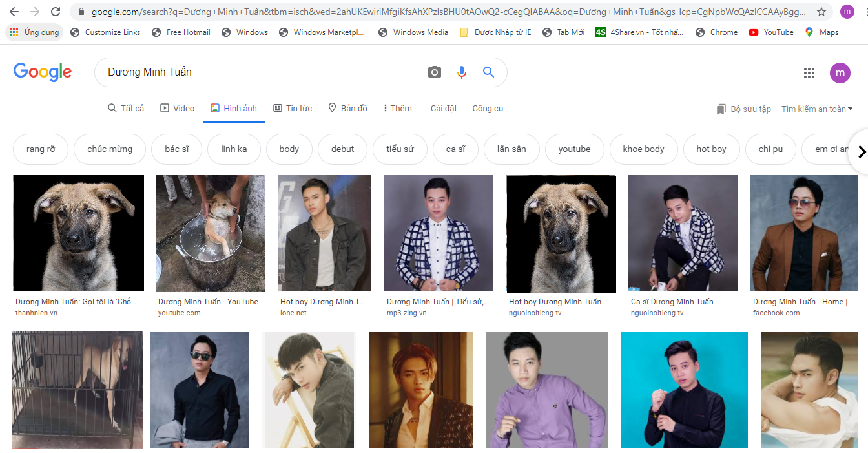Expand the Tìm kiếm an toàn dropdown
This screenshot has width=868, height=453.
pyautogui.click(x=817, y=109)
